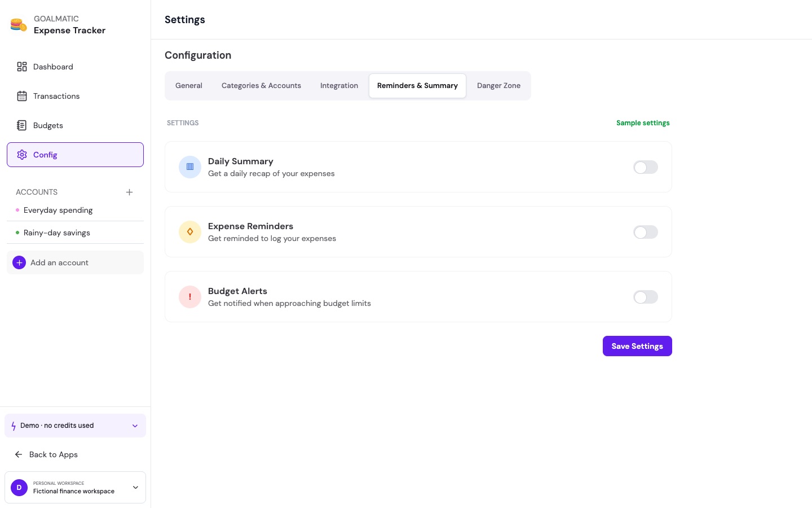
Task: Click the Save Settings button
Action: [x=637, y=346]
